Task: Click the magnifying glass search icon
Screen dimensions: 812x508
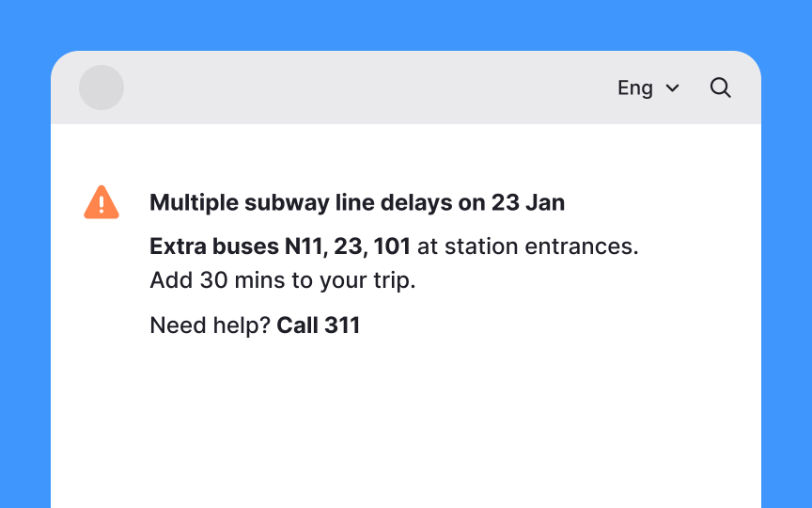Action: click(x=720, y=87)
